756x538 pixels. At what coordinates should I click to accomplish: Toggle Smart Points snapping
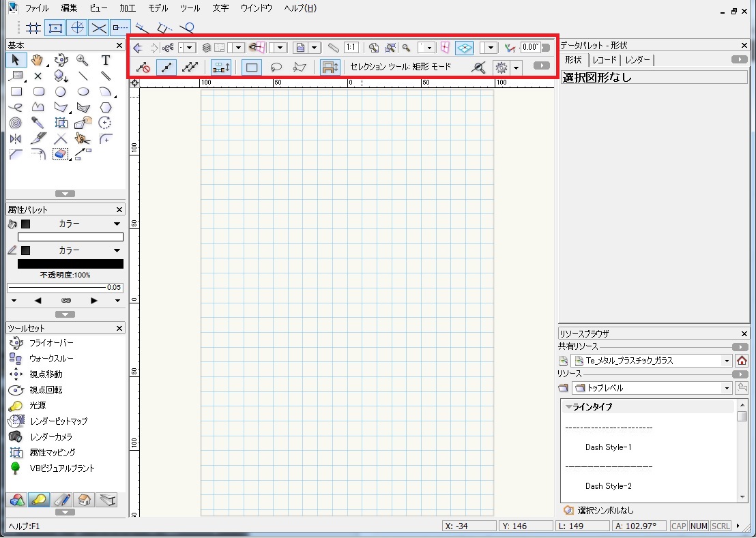pos(121,28)
